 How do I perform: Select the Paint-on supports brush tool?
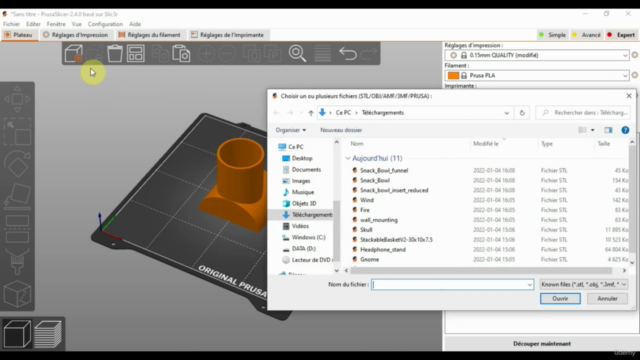[x=17, y=261]
